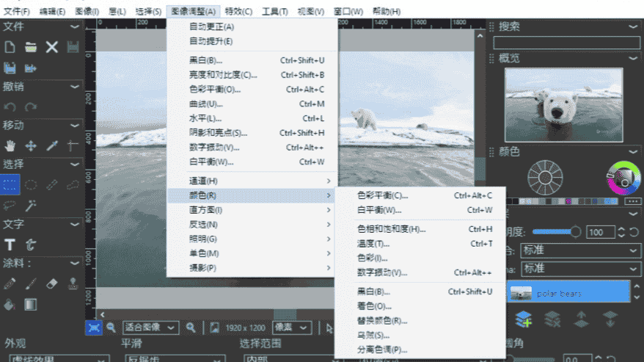Click the Open file folder icon
The height and width of the screenshot is (362, 644).
[x=31, y=47]
